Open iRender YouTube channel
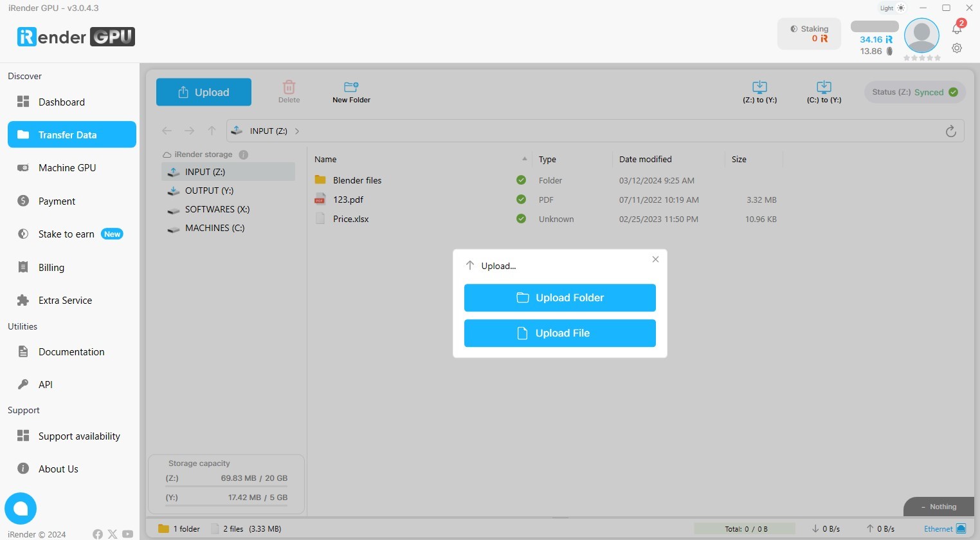Viewport: 980px width, 540px height. click(x=128, y=534)
